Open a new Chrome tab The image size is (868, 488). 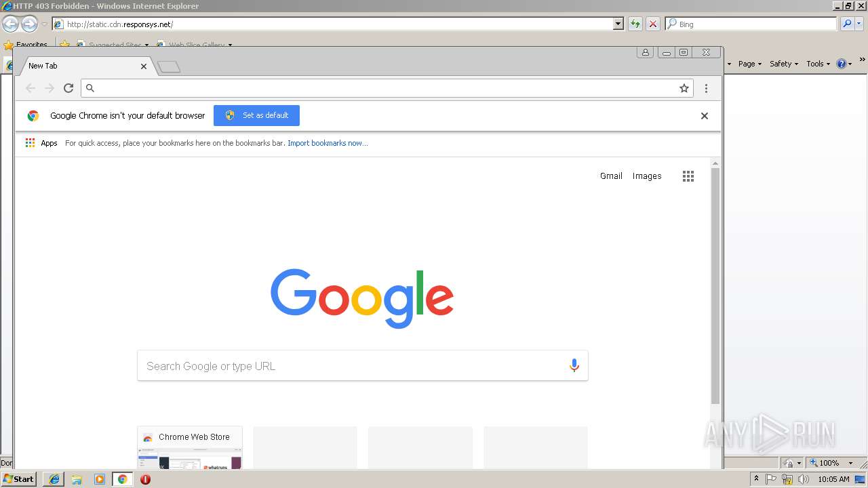pos(169,66)
